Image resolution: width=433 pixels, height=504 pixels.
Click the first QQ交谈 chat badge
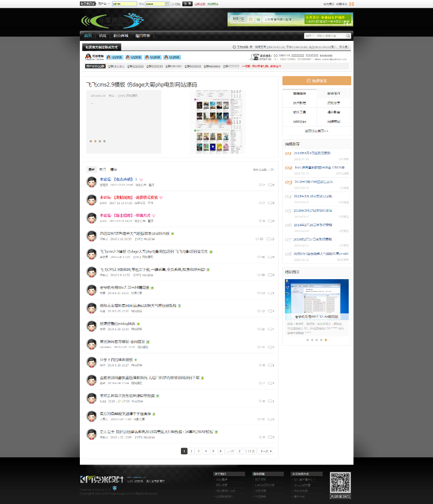click(115, 57)
